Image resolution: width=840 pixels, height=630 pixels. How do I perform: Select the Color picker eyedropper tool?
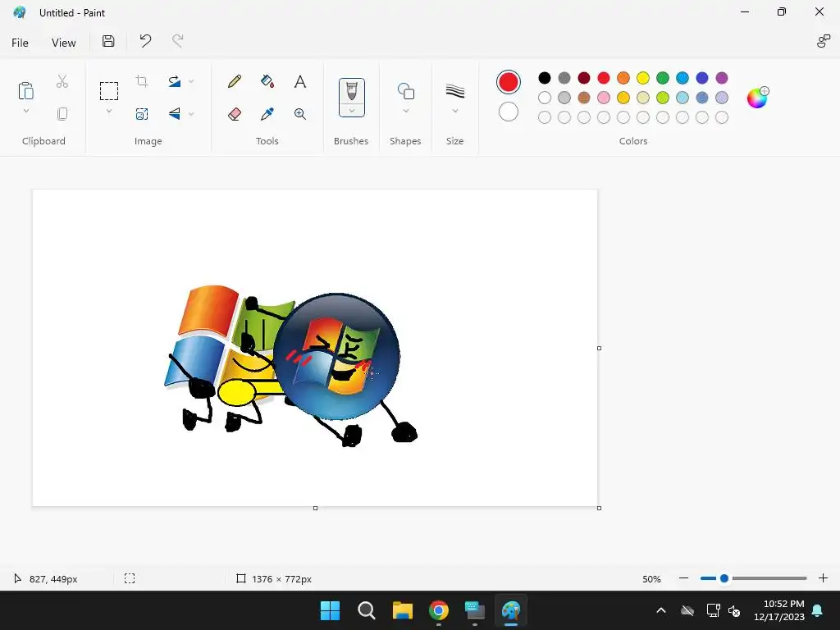pyautogui.click(x=267, y=113)
